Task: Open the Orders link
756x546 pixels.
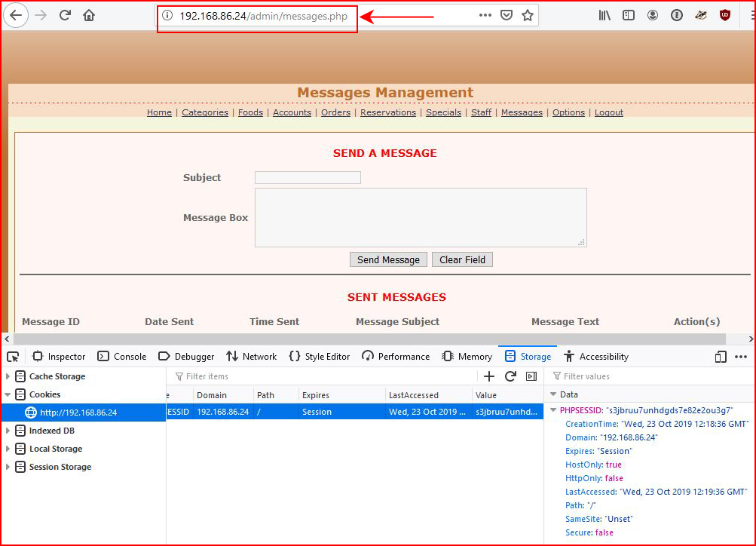Action: (x=335, y=112)
